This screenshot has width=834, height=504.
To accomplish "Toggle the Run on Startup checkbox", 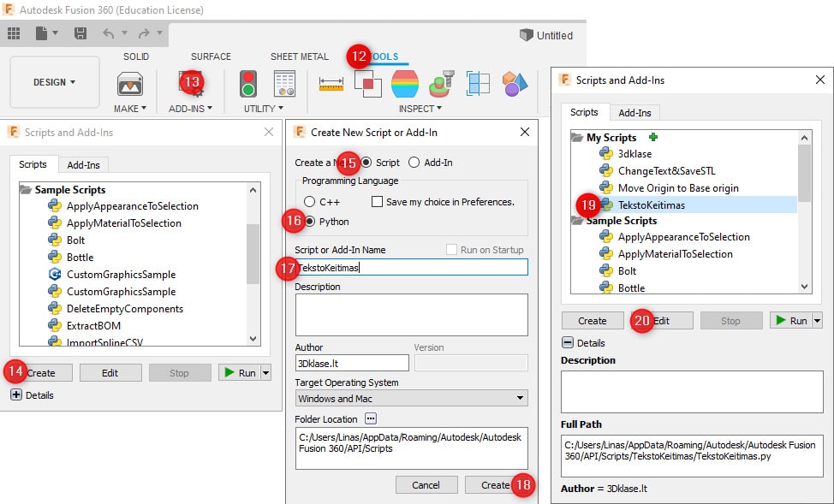I will [451, 250].
